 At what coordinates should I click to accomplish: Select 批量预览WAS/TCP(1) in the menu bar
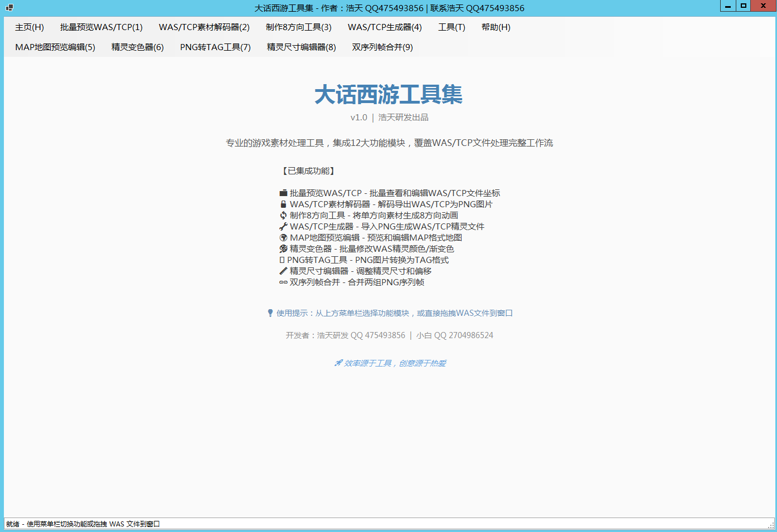click(101, 27)
